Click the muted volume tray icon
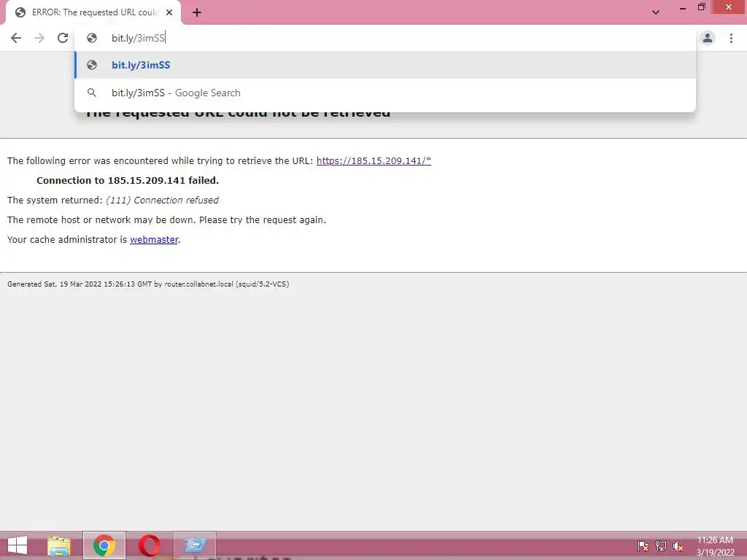The image size is (747, 560). pyautogui.click(x=678, y=546)
